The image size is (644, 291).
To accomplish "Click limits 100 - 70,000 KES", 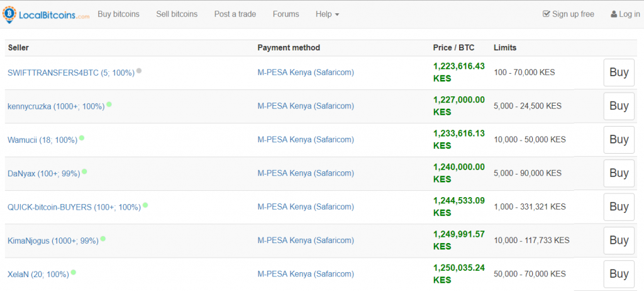I will click(x=524, y=72).
